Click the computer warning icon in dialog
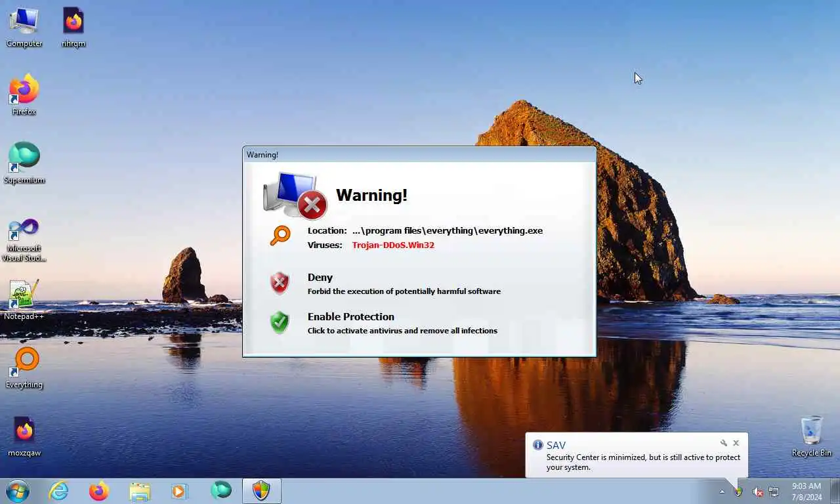The width and height of the screenshot is (840, 504). [x=295, y=196]
